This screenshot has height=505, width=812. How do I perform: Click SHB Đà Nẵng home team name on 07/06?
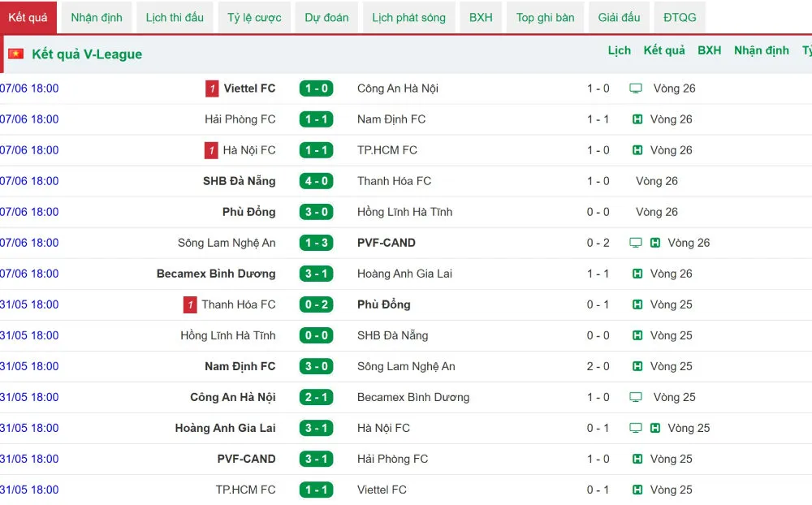tap(240, 181)
